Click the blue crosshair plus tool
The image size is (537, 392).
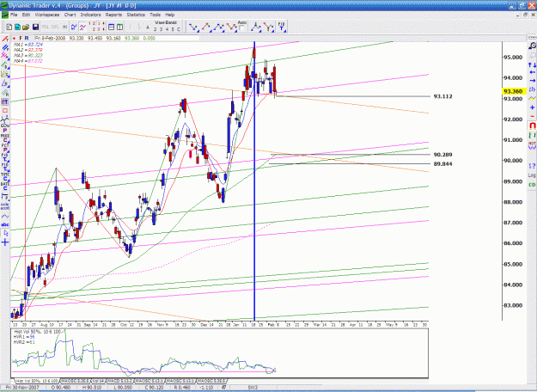click(x=5, y=242)
